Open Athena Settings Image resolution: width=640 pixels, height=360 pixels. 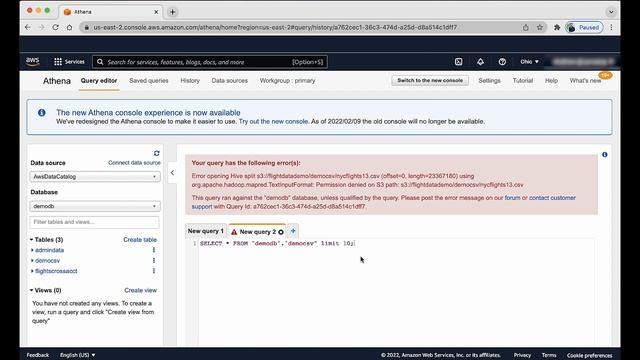click(489, 80)
